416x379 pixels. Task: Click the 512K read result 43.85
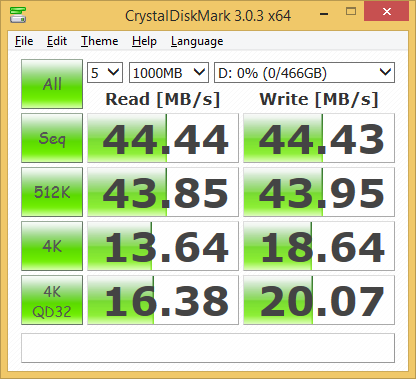pos(163,192)
